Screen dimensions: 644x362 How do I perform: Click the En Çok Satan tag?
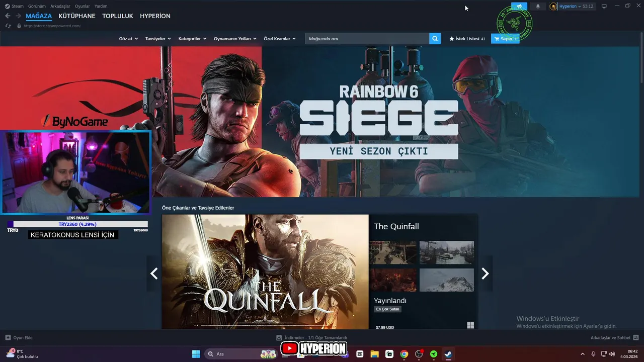[387, 309]
